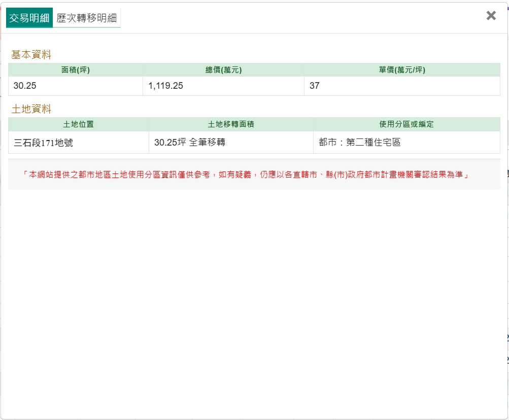Click the 面積(坪) column header

pyautogui.click(x=76, y=70)
